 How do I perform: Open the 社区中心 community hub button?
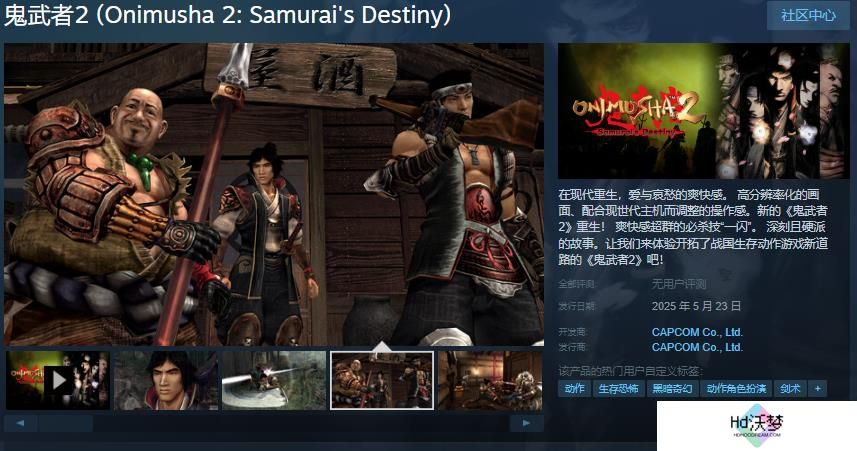point(808,15)
